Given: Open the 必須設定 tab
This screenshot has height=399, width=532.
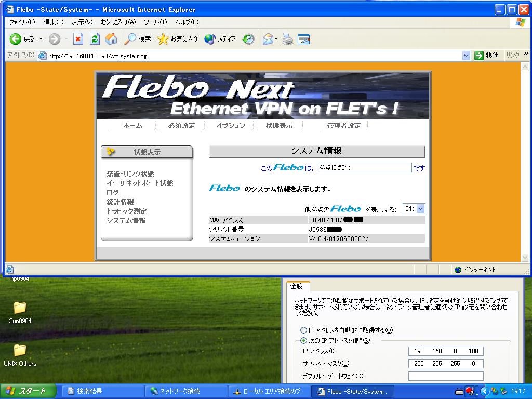Looking at the screenshot, I should click(x=181, y=126).
